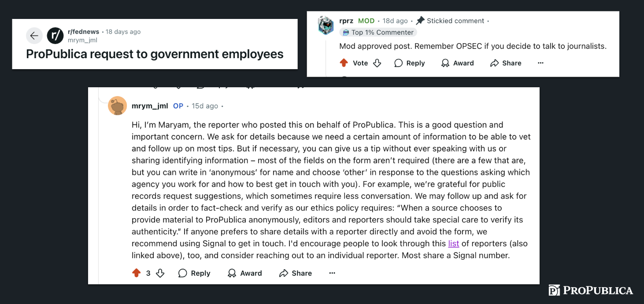This screenshot has height=304, width=644.
Task: Open the rprz username profile
Action: [346, 21]
